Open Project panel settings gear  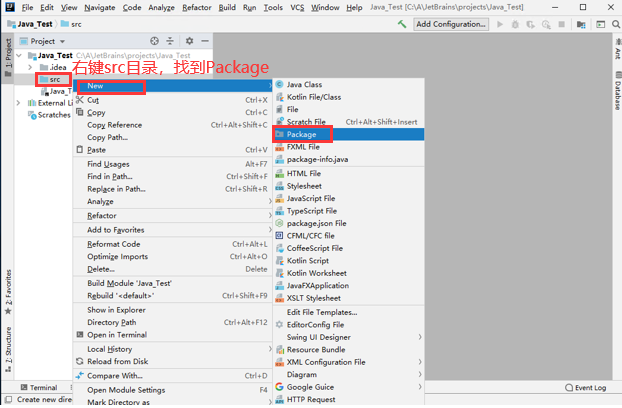(189, 41)
